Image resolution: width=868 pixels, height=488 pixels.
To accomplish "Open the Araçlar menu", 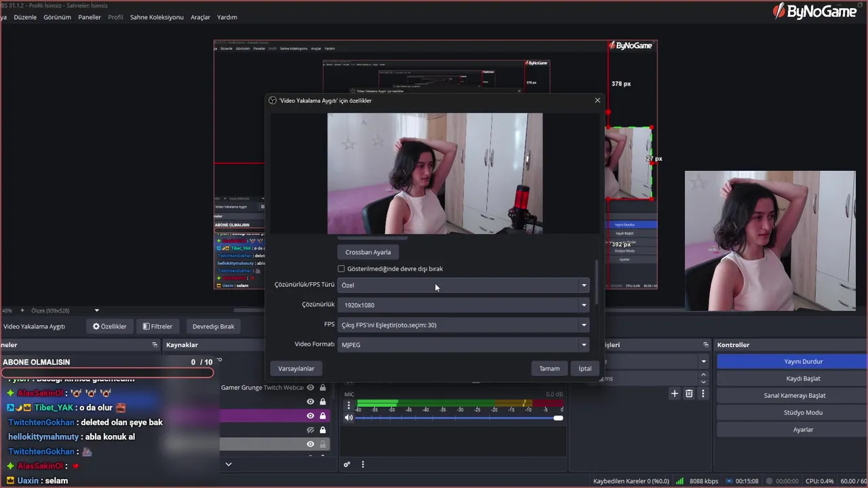I will tap(200, 17).
